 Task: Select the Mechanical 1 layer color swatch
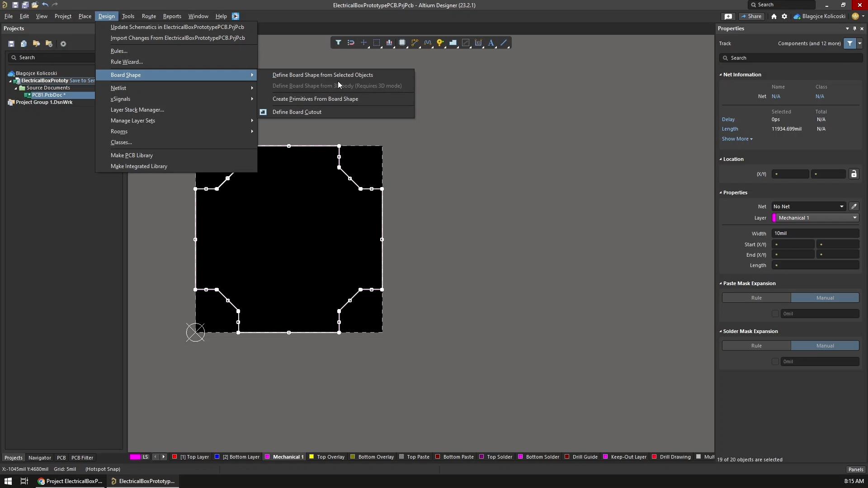[268, 457]
